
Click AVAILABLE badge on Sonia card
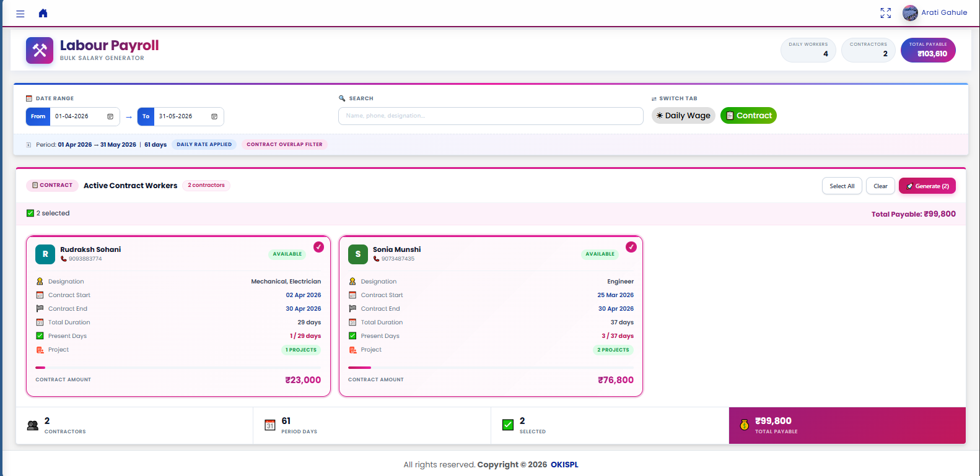click(600, 254)
